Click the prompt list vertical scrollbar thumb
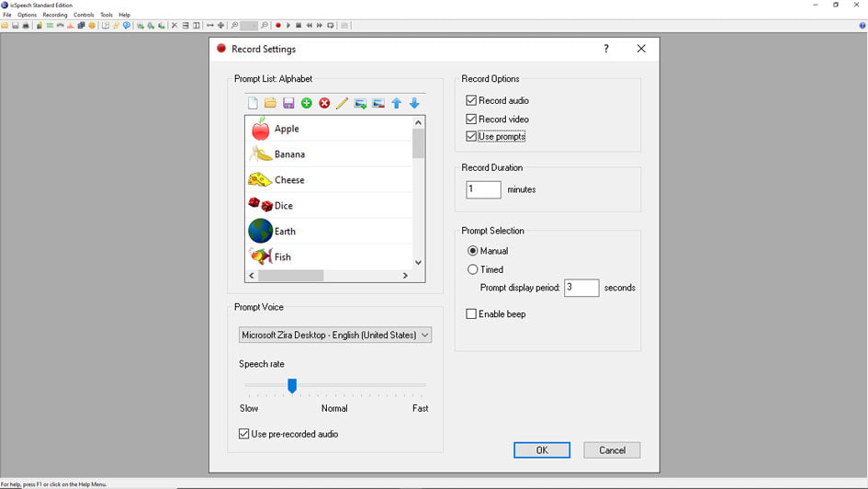The image size is (868, 489). (419, 143)
